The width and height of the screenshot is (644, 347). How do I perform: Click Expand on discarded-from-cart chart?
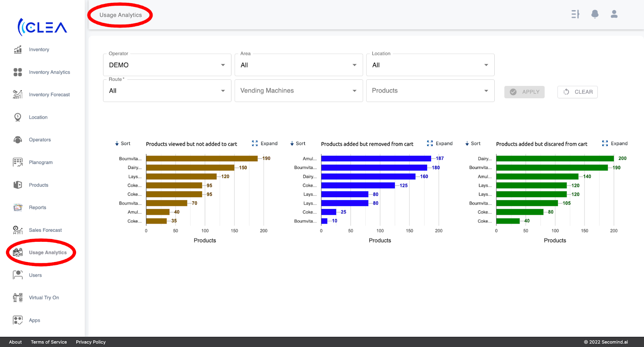tap(619, 143)
